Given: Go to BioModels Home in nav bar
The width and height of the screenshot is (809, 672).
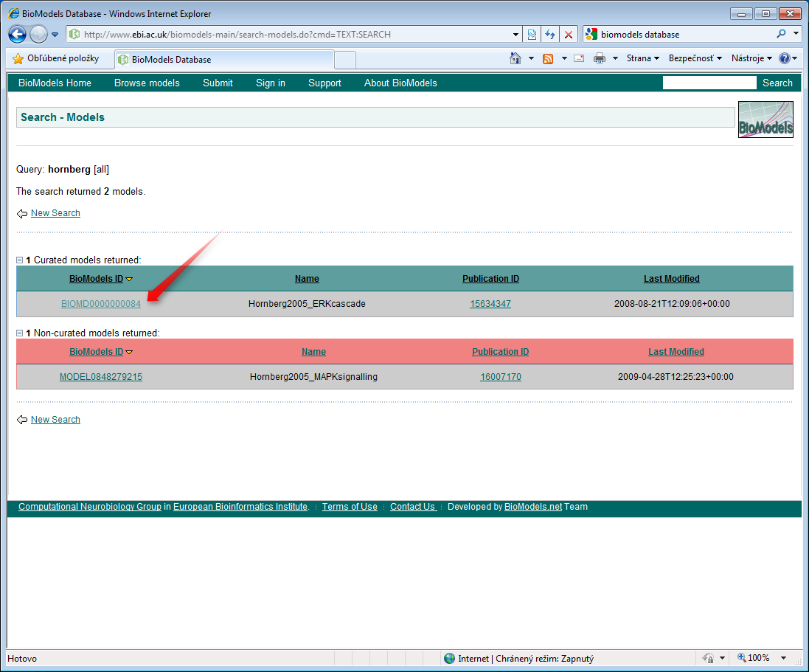Looking at the screenshot, I should 55,83.
